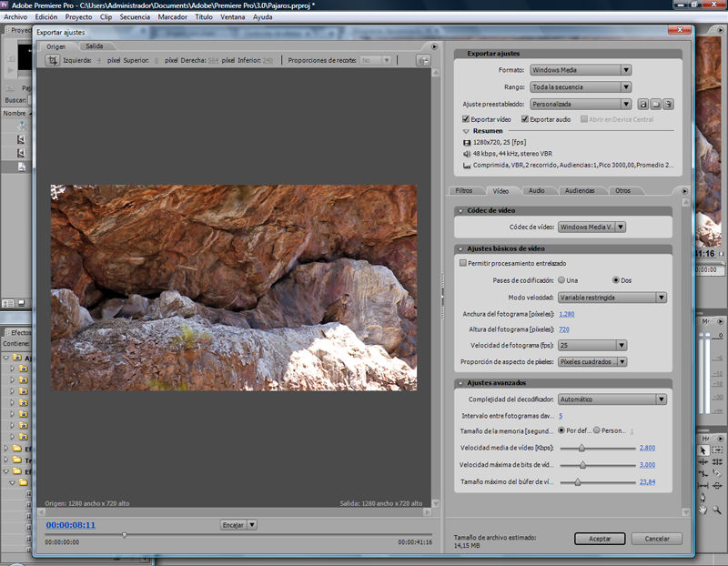Click the Velocidad máxima de bits slider
The image size is (728, 566).
pyautogui.click(x=598, y=465)
